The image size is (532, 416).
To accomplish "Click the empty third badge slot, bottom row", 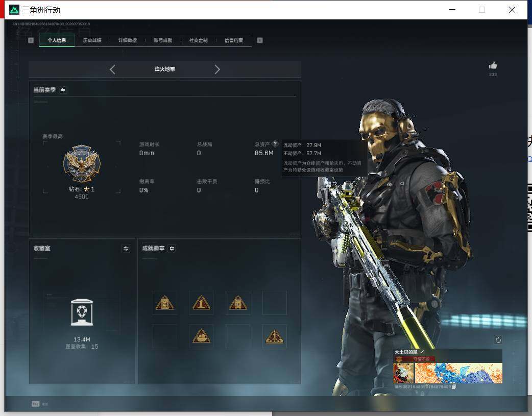I will (238, 336).
